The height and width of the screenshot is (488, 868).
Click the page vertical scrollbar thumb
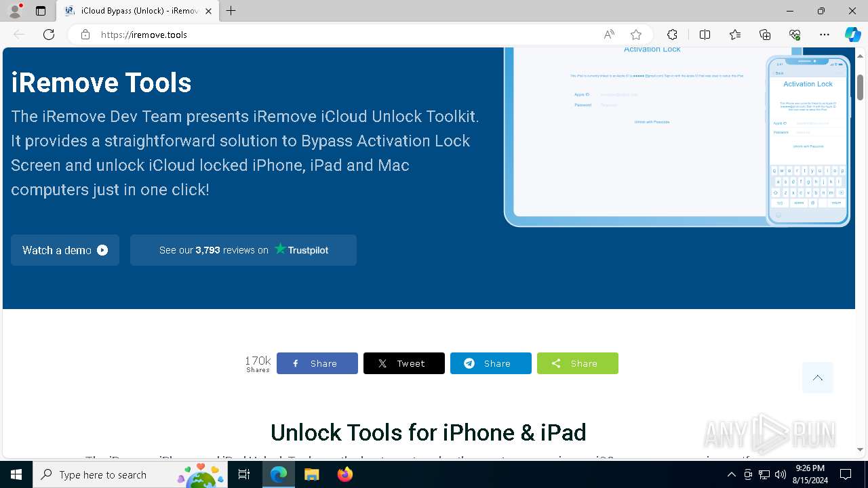coord(860,87)
